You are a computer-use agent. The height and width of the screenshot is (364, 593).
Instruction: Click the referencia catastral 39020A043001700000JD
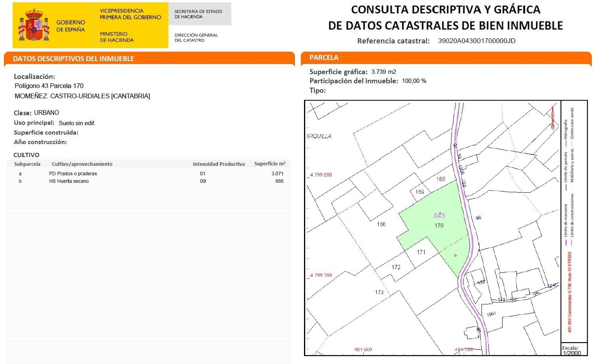pyautogui.click(x=476, y=41)
